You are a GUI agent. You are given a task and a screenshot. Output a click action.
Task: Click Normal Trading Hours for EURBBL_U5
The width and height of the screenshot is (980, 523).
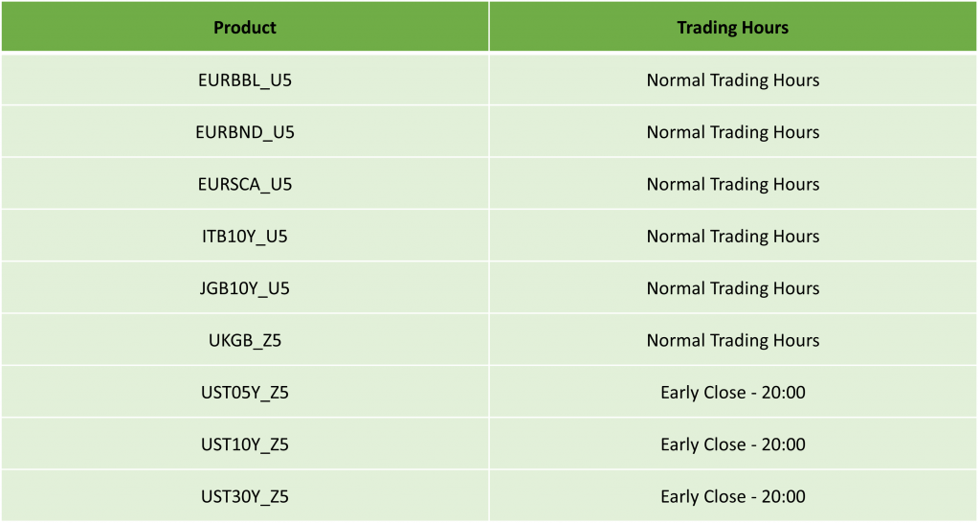tap(733, 80)
